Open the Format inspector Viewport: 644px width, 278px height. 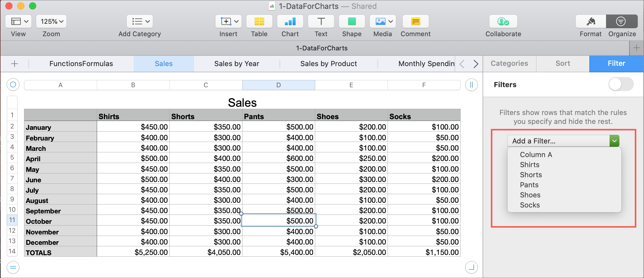590,21
